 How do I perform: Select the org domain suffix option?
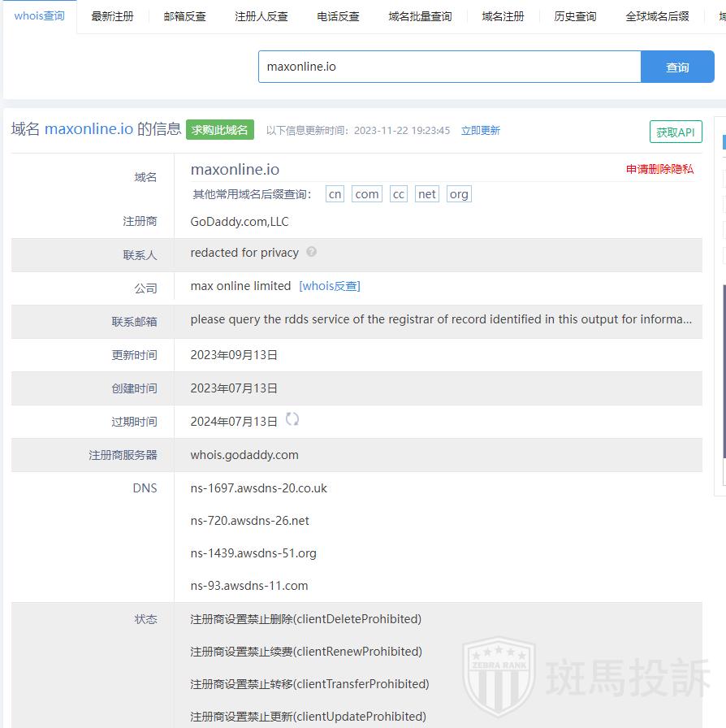pyautogui.click(x=458, y=194)
